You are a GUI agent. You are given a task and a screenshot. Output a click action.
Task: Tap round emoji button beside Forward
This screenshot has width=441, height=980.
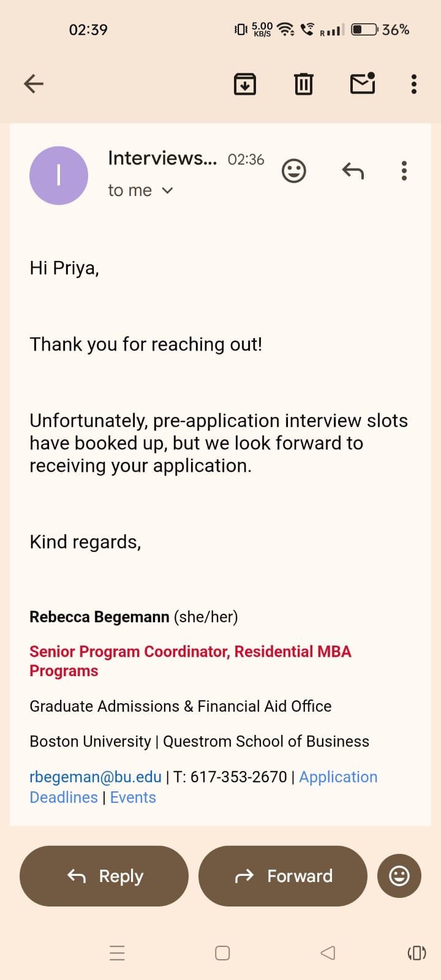(x=399, y=876)
